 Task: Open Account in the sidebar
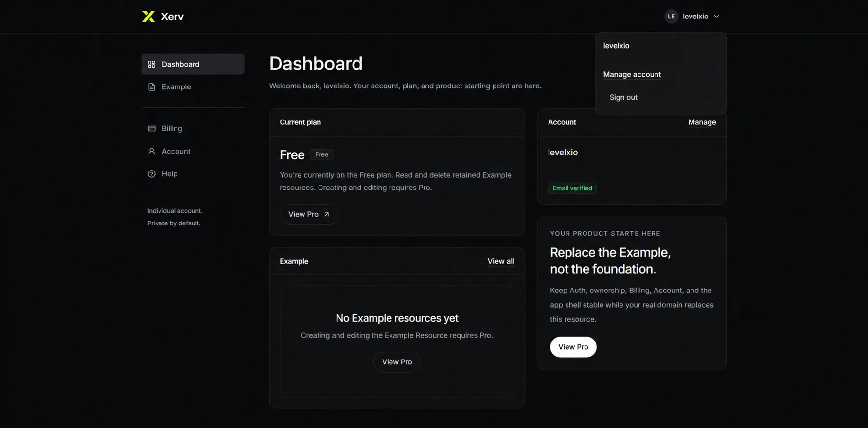click(193, 151)
